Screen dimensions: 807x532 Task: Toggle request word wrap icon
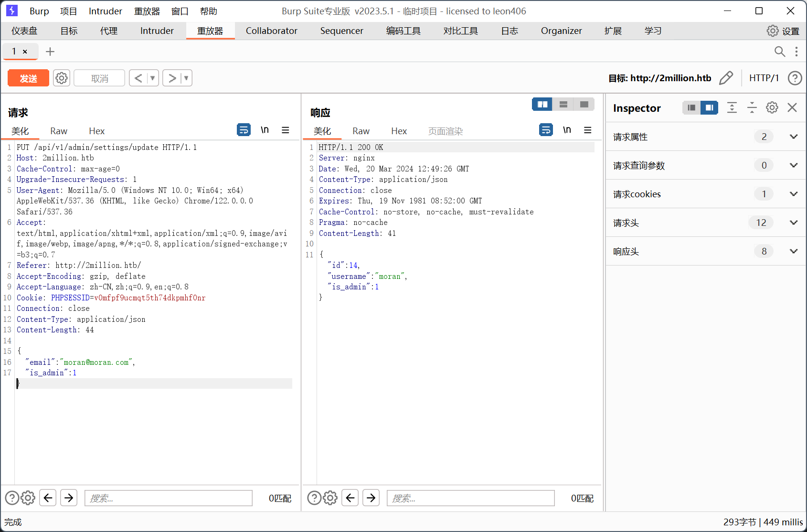(244, 130)
